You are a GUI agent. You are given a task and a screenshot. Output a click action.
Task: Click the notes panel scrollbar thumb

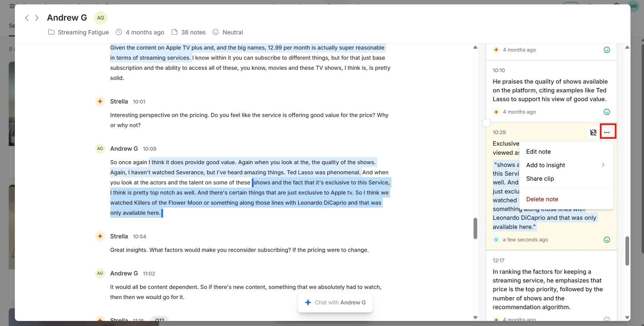point(627,251)
